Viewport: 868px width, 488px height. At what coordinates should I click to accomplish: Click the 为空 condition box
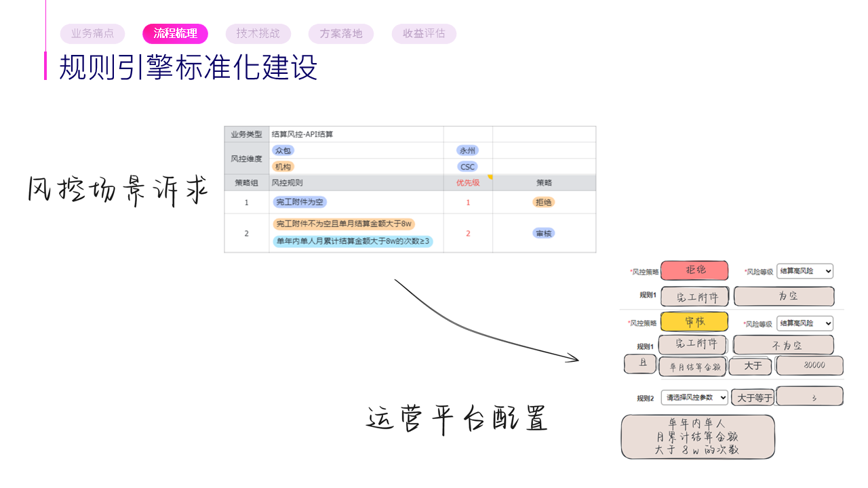coord(784,296)
